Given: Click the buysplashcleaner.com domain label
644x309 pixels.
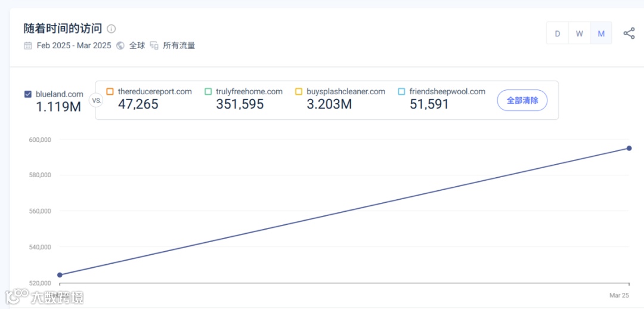Looking at the screenshot, I should [x=346, y=92].
